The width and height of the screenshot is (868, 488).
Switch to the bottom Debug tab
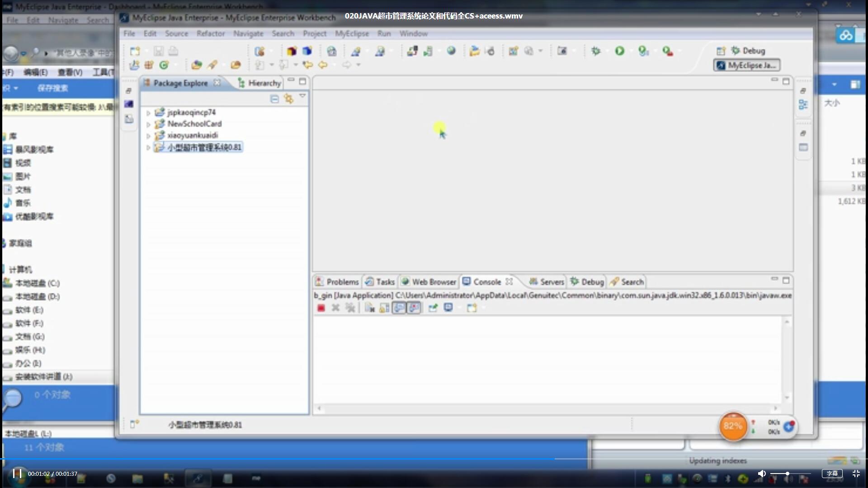pos(587,282)
